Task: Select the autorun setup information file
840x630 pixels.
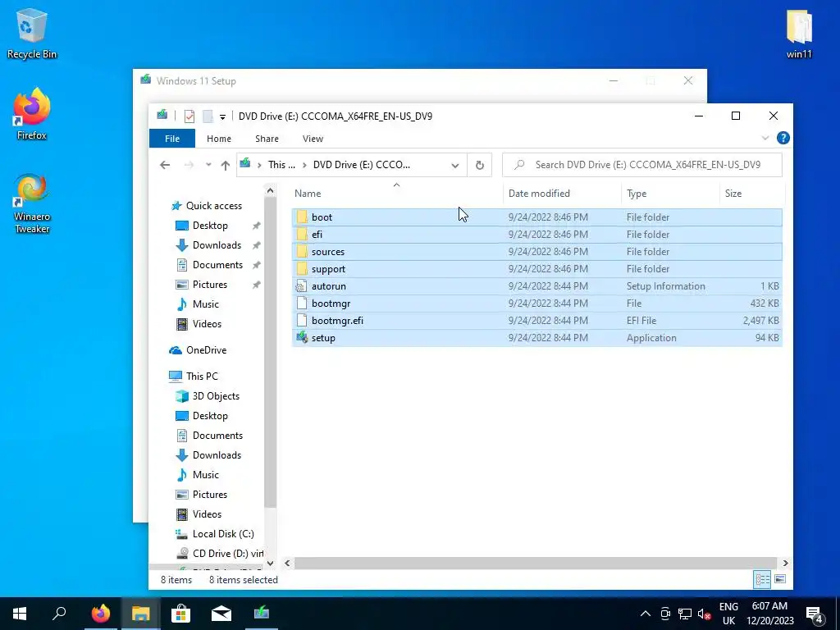Action: click(536, 285)
